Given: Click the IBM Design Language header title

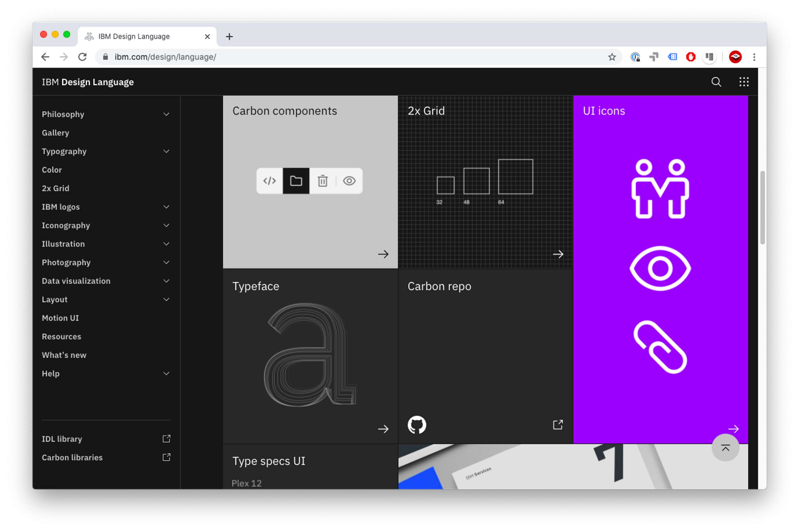Looking at the screenshot, I should click(x=88, y=82).
